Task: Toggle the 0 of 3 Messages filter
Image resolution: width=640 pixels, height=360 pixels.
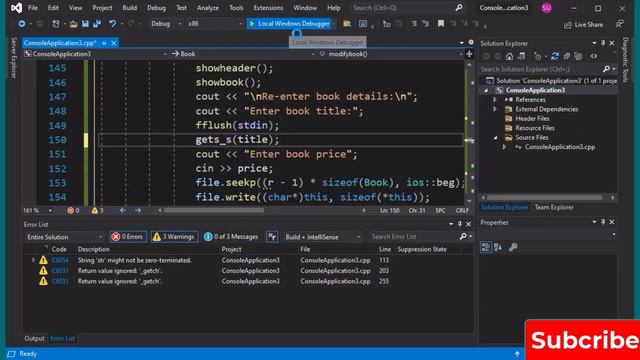Action: pyautogui.click(x=231, y=237)
